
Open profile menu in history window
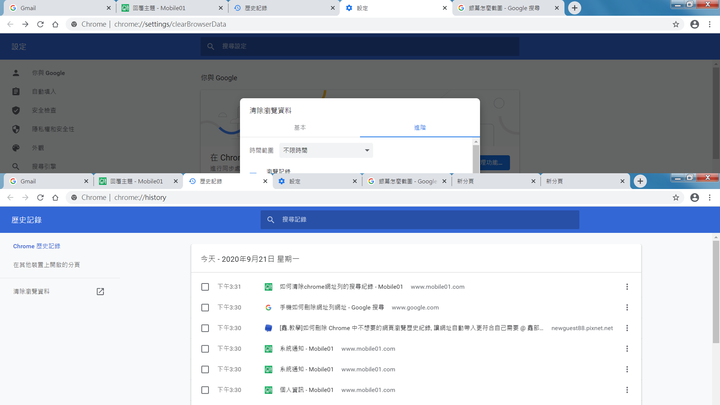(x=694, y=197)
